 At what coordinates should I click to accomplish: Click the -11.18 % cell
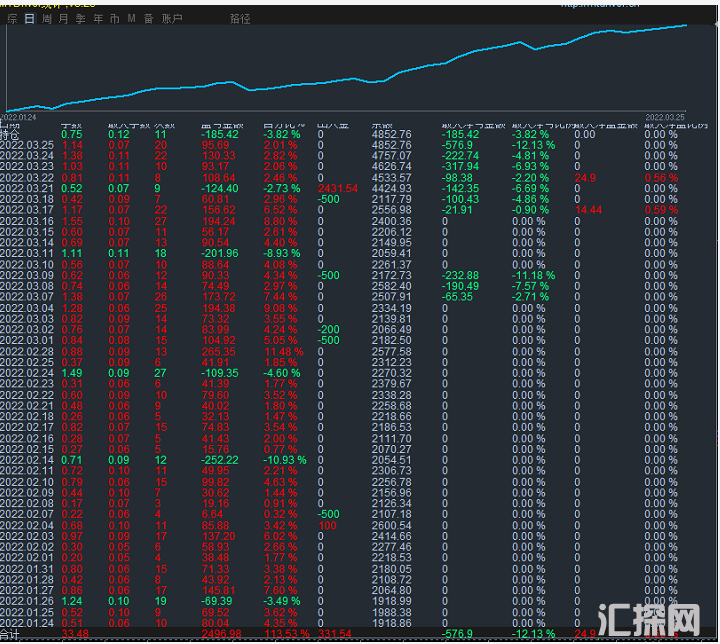(x=534, y=276)
